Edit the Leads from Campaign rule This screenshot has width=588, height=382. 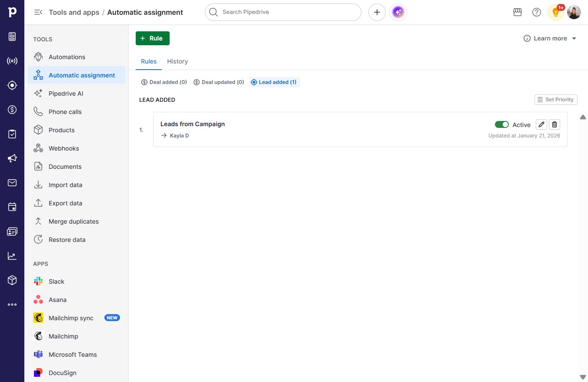pos(541,124)
